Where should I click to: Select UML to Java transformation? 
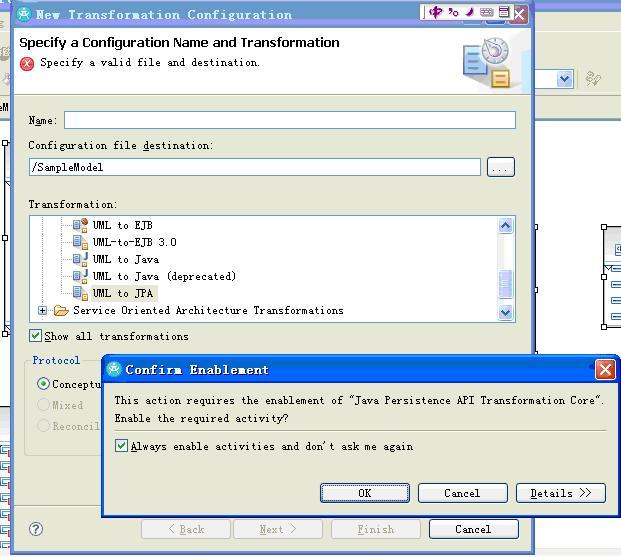[x=126, y=259]
